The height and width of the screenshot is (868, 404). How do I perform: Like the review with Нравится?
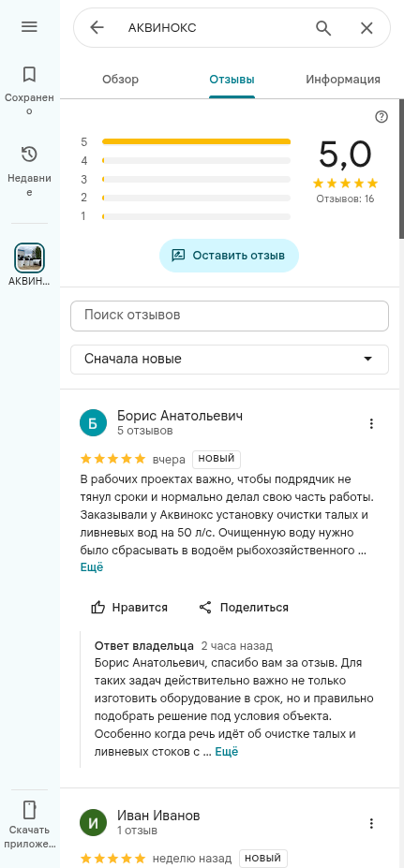click(x=129, y=608)
